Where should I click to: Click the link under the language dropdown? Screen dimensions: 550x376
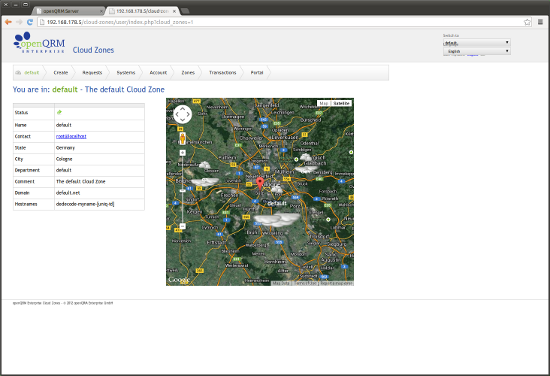click(472, 55)
